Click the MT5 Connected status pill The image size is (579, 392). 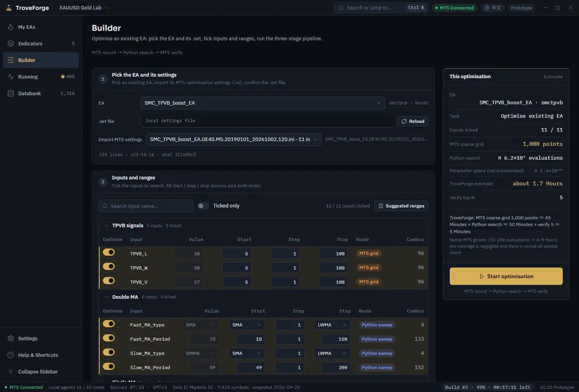[x=454, y=8]
